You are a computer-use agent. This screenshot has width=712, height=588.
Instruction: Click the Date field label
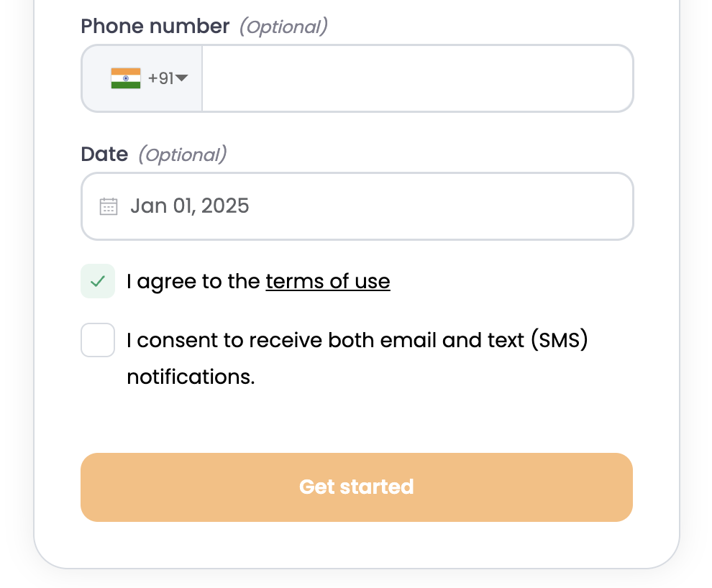pyautogui.click(x=104, y=155)
